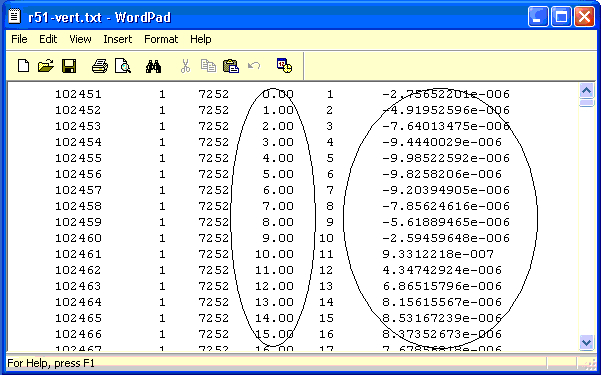
Task: Click on value 102460
Action: pos(78,238)
